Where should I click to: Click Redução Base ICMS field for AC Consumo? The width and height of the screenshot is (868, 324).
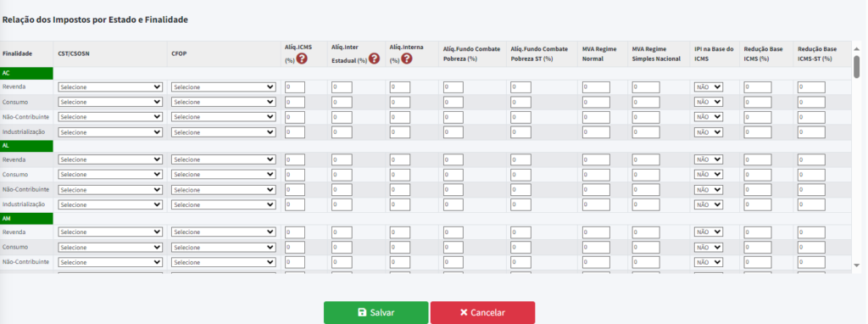pos(758,102)
